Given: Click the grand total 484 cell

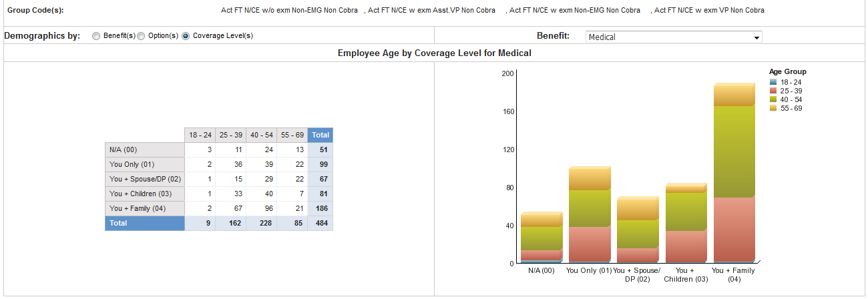Looking at the screenshot, I should tap(320, 224).
